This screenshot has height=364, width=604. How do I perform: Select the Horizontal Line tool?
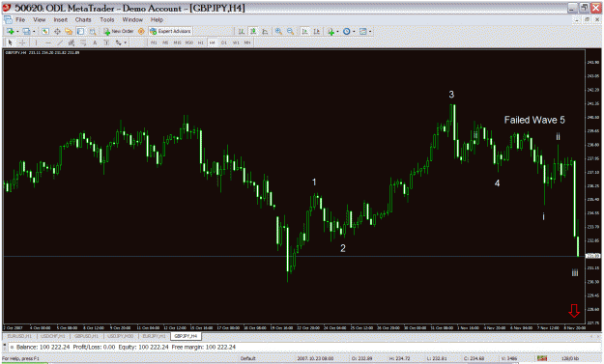click(x=47, y=42)
